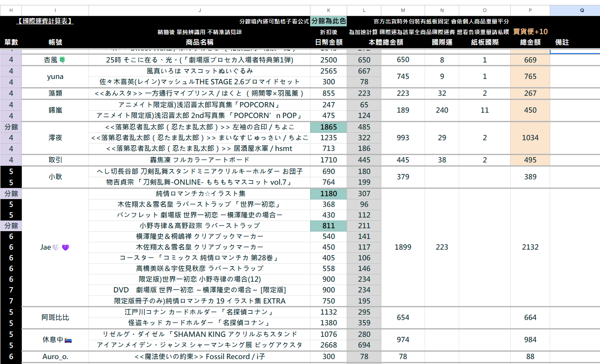The image size is (600, 364).
Task: Click the 單數 column heading
Action: 11,42
